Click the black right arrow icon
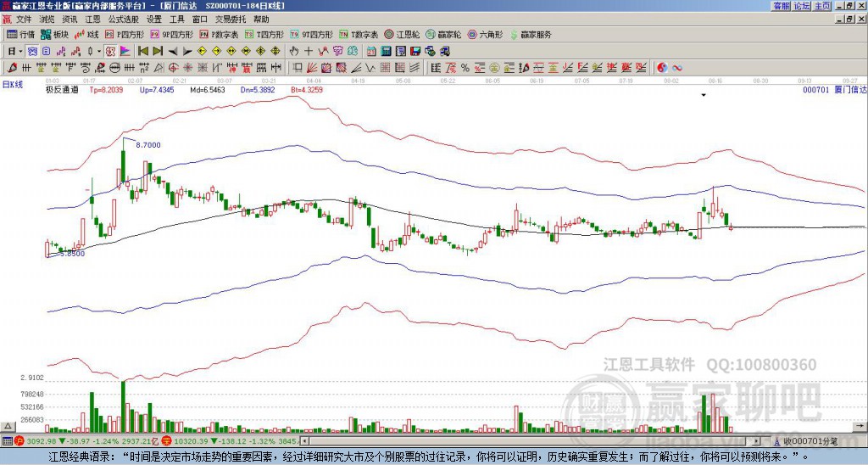868x465 pixels. point(187,51)
